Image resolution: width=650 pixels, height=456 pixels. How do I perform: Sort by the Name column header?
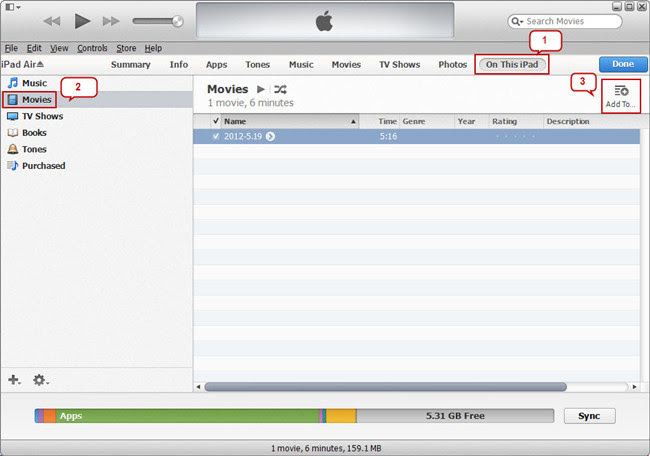tap(290, 121)
